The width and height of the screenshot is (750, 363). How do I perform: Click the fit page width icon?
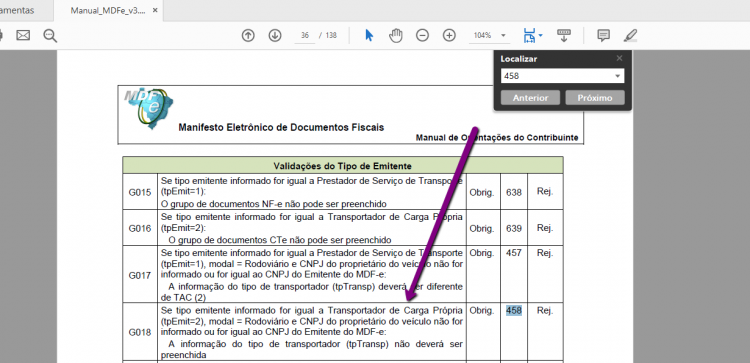(529, 35)
